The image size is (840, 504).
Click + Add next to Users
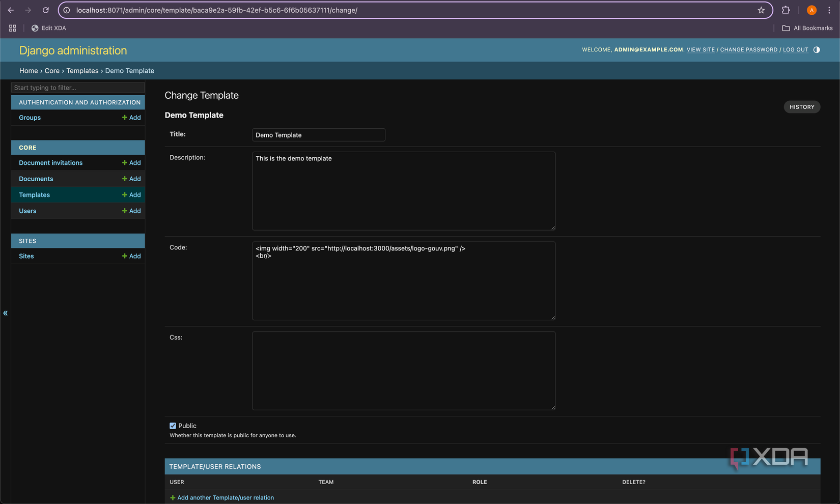[x=131, y=211]
